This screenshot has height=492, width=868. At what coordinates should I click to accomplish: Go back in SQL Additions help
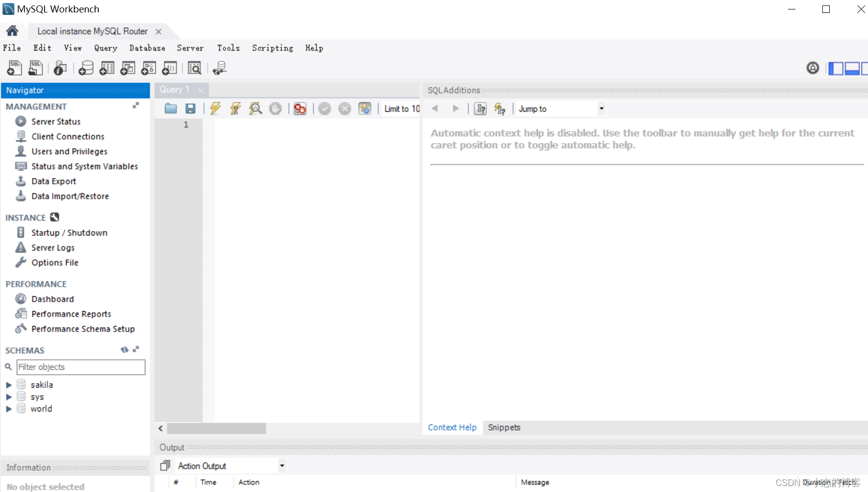pos(435,108)
